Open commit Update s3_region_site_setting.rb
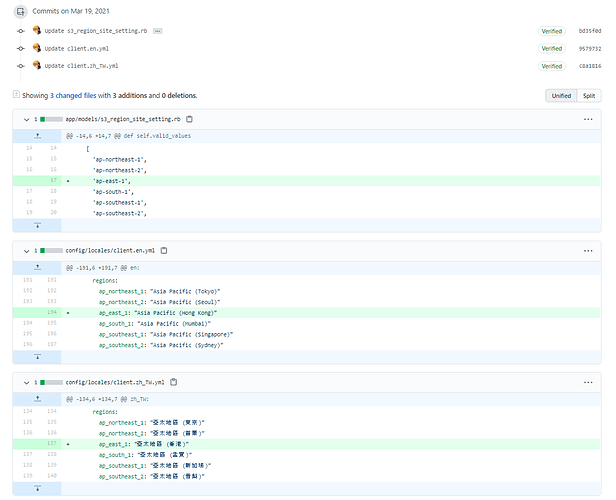 click(95, 31)
